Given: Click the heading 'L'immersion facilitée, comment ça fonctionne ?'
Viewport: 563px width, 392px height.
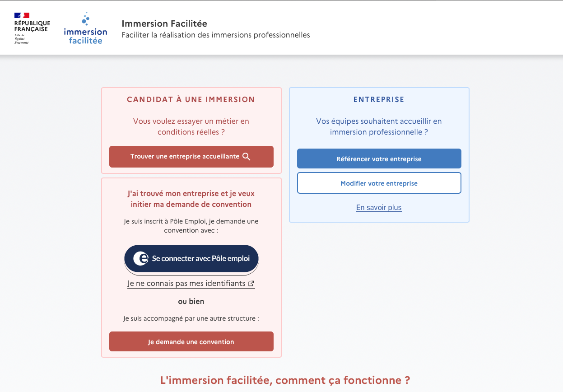Looking at the screenshot, I should tap(285, 380).
